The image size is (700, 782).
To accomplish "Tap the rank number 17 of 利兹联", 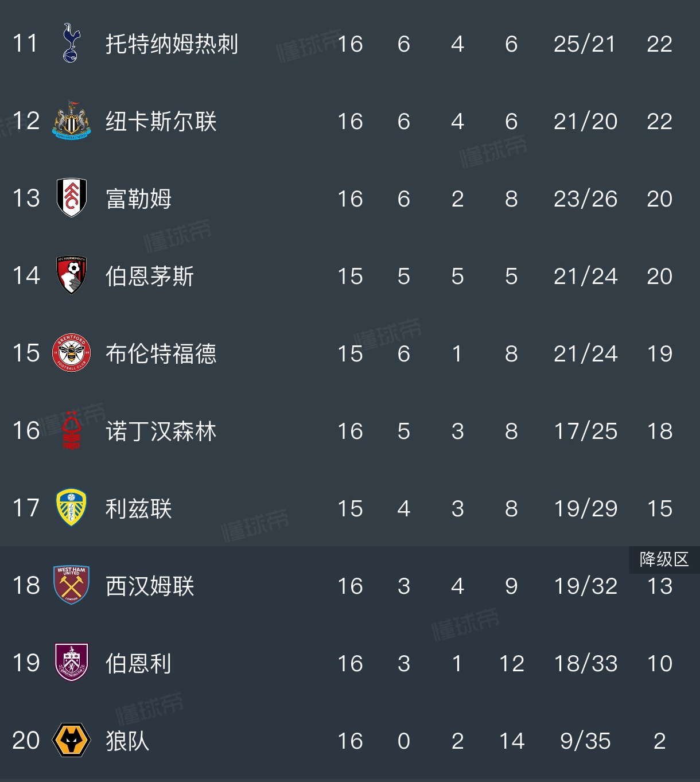I will click(26, 508).
